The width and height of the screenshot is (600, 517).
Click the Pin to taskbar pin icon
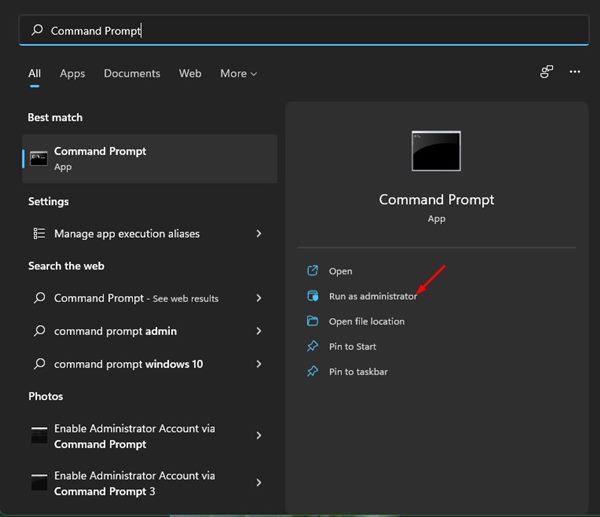tap(312, 371)
